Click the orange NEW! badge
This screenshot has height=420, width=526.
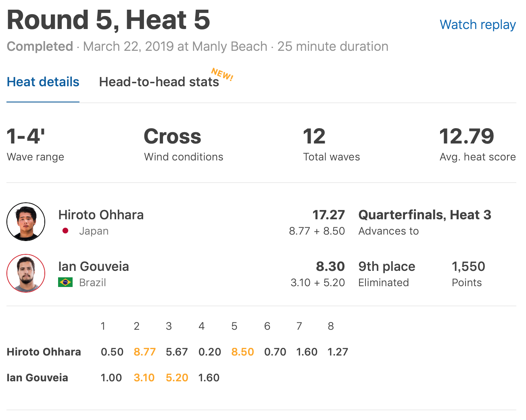coord(222,75)
